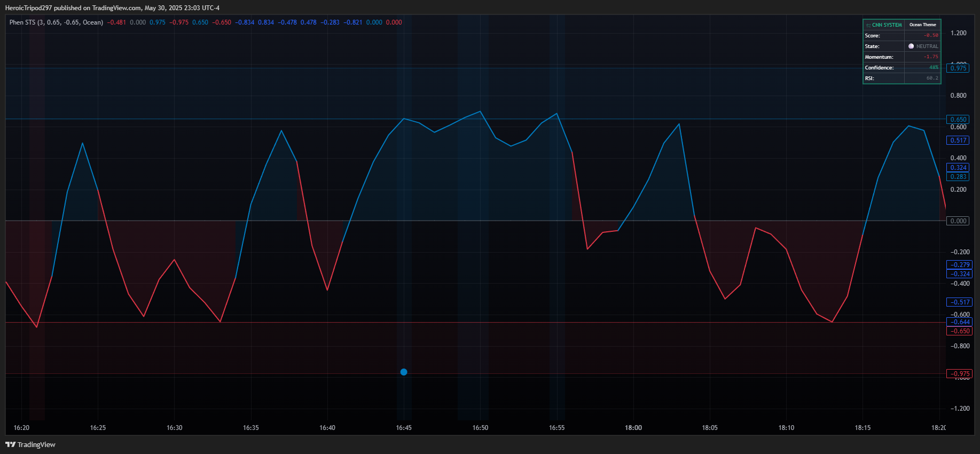The image size is (980, 454).
Task: Click the 0.324 price scale label
Action: pyautogui.click(x=958, y=168)
